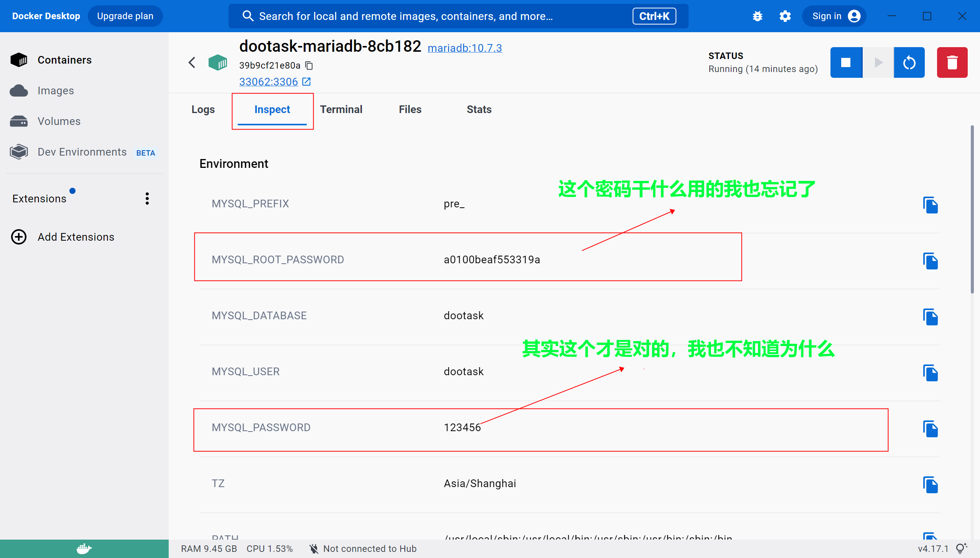Click the Docker Desktop title label

coord(46,16)
